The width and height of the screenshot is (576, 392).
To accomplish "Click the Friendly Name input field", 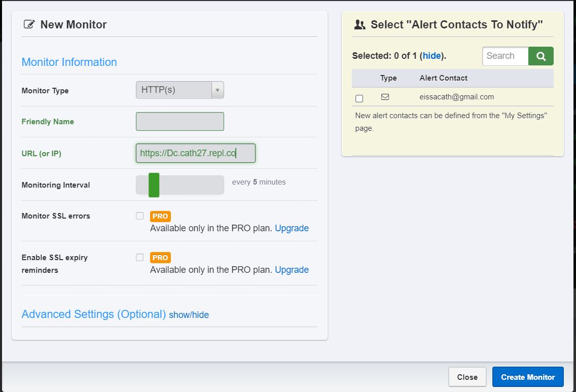I will [x=179, y=122].
